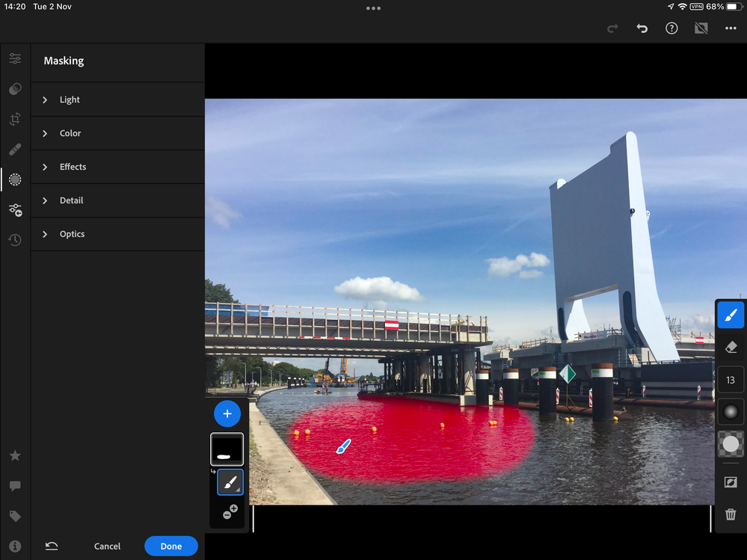Open the star Rating panel icon
Viewport: 747px width, 560px height.
pyautogui.click(x=15, y=456)
